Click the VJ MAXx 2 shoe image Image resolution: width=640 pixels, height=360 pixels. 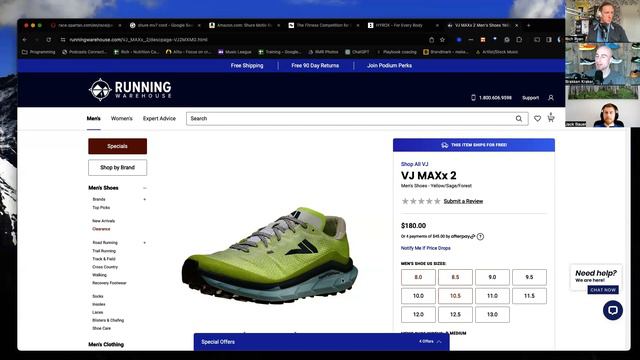coord(270,255)
